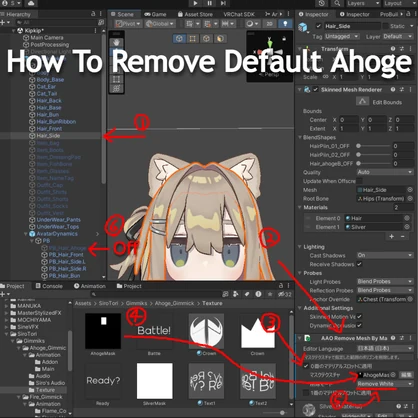This screenshot has width=418, height=418.
Task: Toggle Update When Offscreen checkbox
Action: [x=359, y=181]
